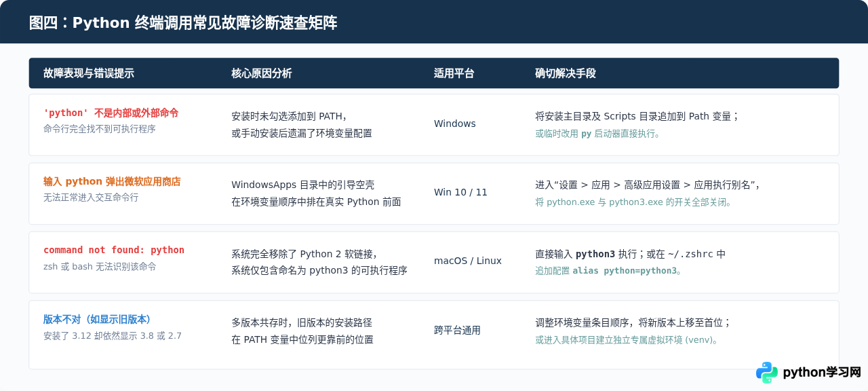Click '在环境变量顺序中排在真实 Python 前面' text
This screenshot has width=868, height=391.
coord(316,202)
